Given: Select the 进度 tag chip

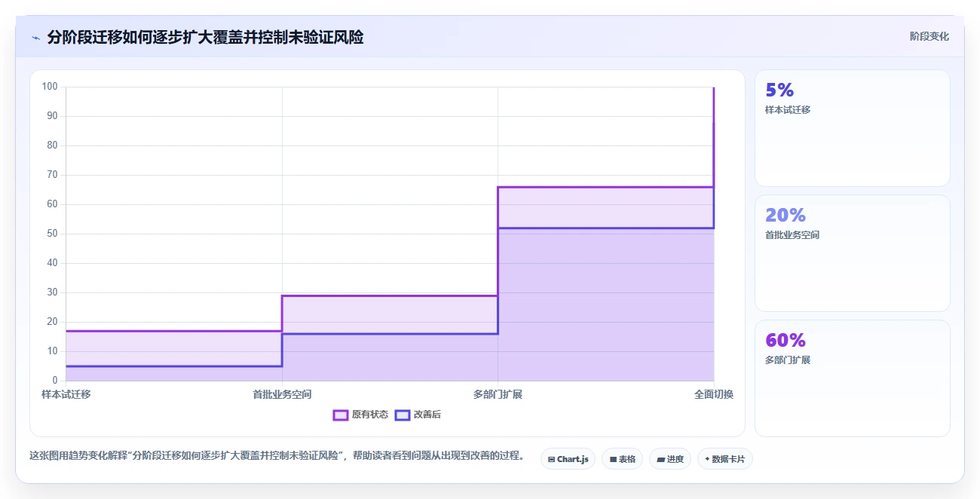Looking at the screenshot, I should [669, 459].
